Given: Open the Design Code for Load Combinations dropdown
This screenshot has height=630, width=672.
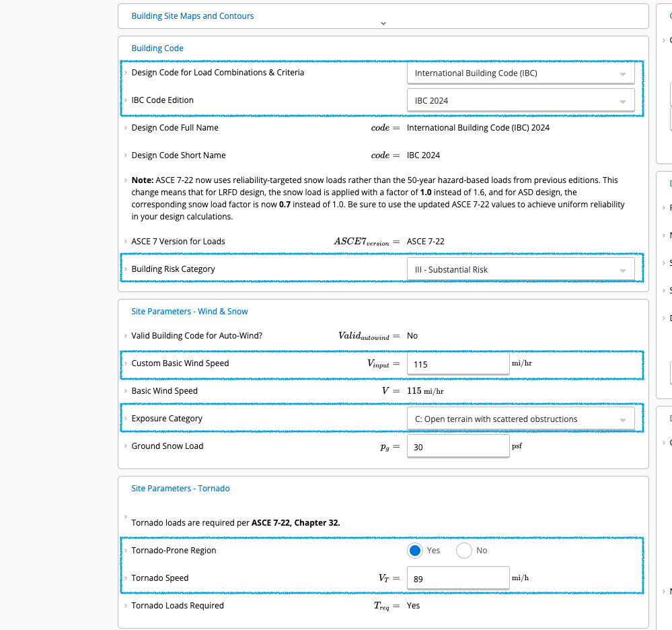Looking at the screenshot, I should click(x=521, y=73).
